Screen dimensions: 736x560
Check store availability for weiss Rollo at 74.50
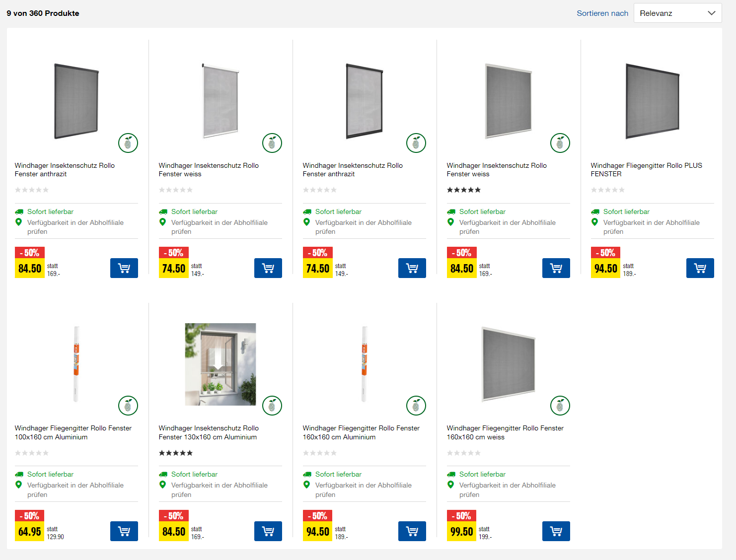pyautogui.click(x=220, y=227)
